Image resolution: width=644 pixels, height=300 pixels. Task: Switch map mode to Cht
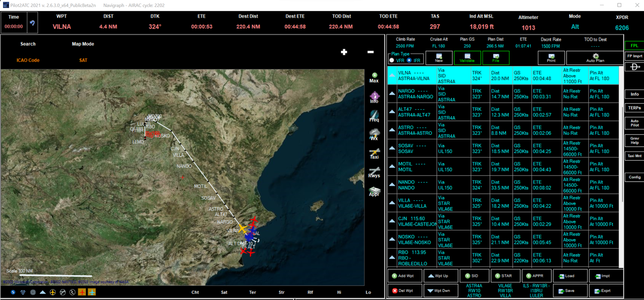(x=195, y=292)
